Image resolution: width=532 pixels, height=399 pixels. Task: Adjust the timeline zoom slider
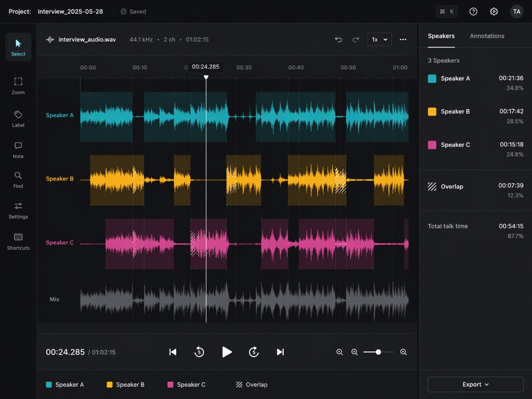click(x=378, y=352)
